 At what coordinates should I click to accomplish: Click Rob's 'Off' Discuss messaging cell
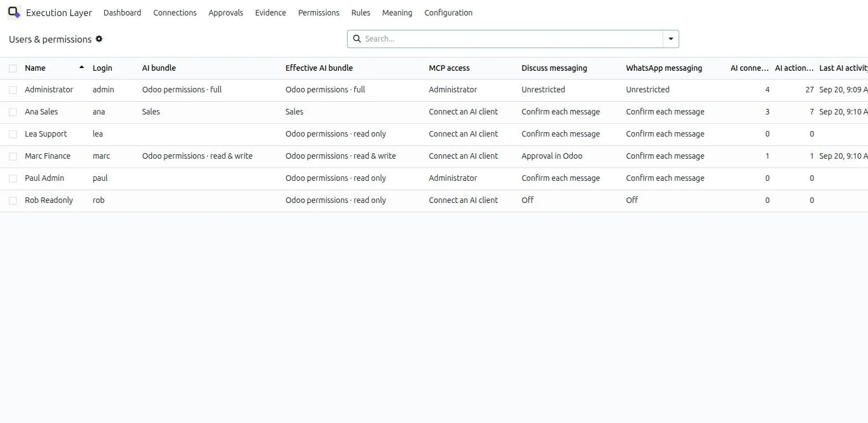[528, 200]
